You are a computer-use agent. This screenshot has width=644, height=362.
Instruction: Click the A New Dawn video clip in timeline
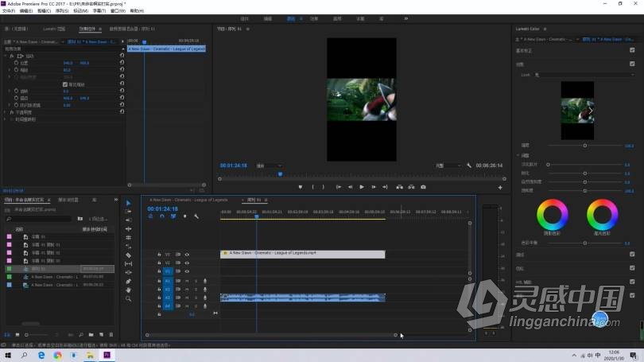point(303,255)
